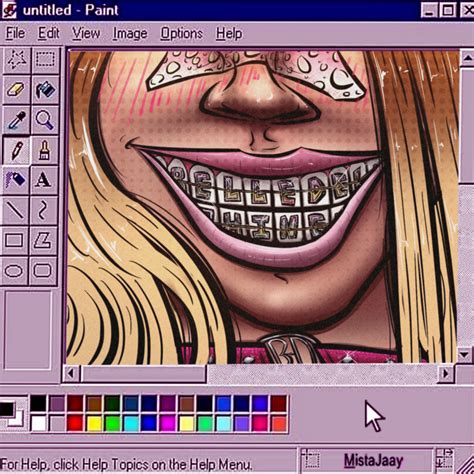Click the MistaJaay label in status bar
474x474 pixels.
pyautogui.click(x=373, y=461)
